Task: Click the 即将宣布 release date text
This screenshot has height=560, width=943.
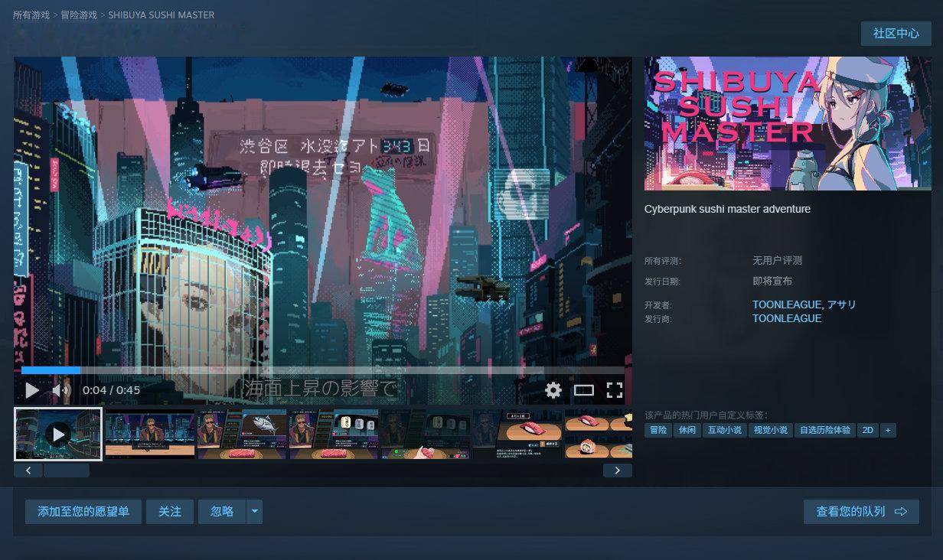Action: 772,282
